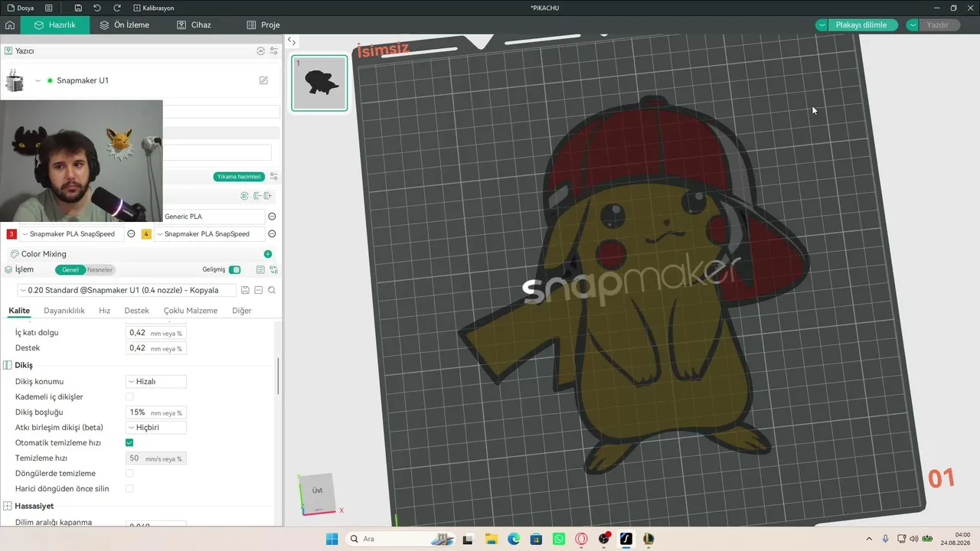Edit the Snapmaker U1 printer preset
980x551 pixels.
(263, 80)
